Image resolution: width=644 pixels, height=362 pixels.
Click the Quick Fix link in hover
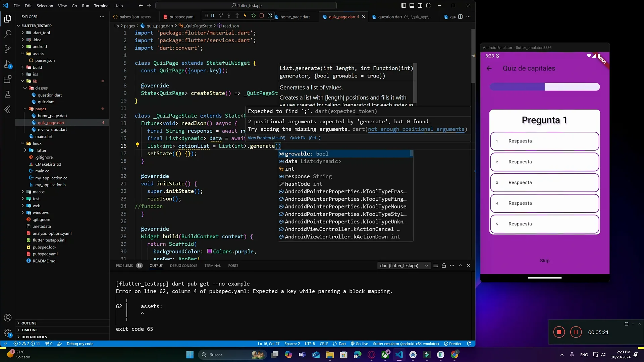click(x=305, y=138)
